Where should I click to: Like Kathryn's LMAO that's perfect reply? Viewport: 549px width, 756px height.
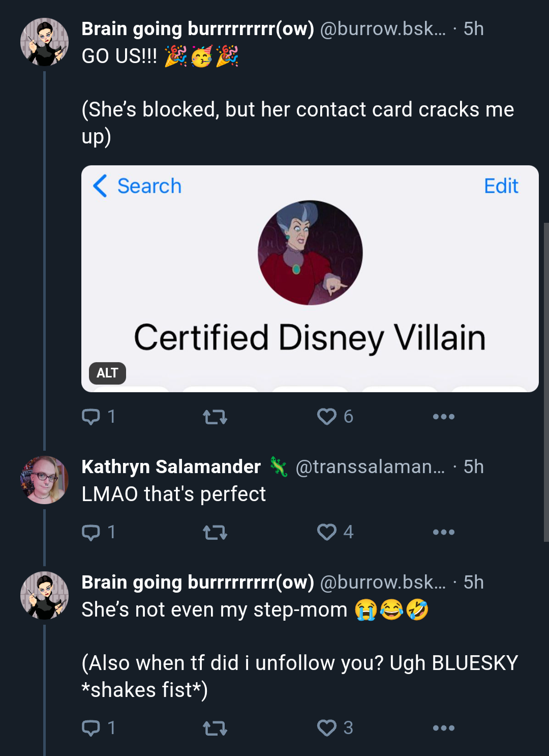(x=334, y=532)
